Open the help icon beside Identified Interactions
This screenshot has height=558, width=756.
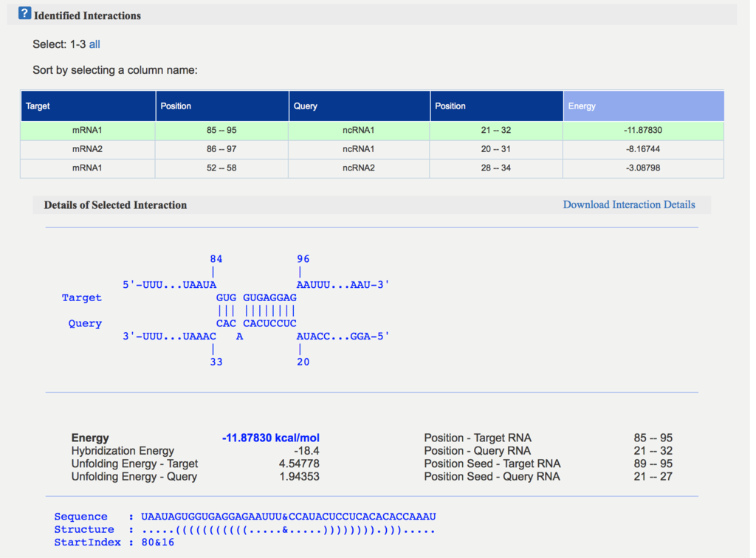24,13
